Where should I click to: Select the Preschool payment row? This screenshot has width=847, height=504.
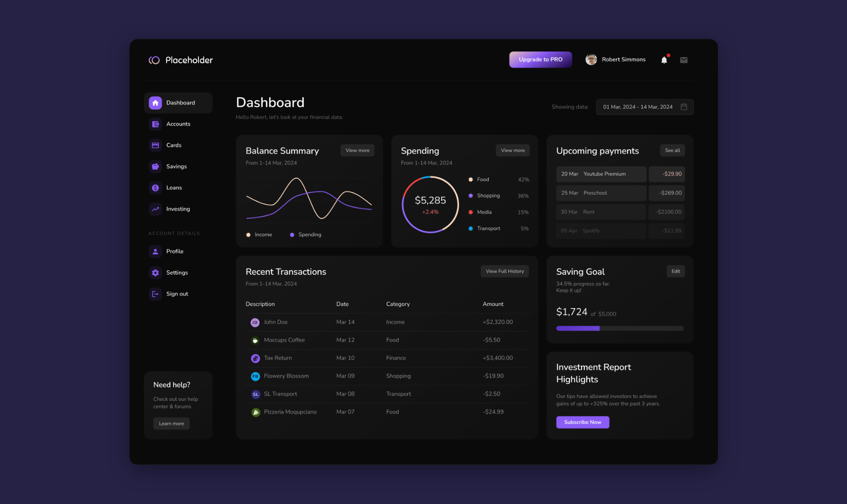pos(620,193)
